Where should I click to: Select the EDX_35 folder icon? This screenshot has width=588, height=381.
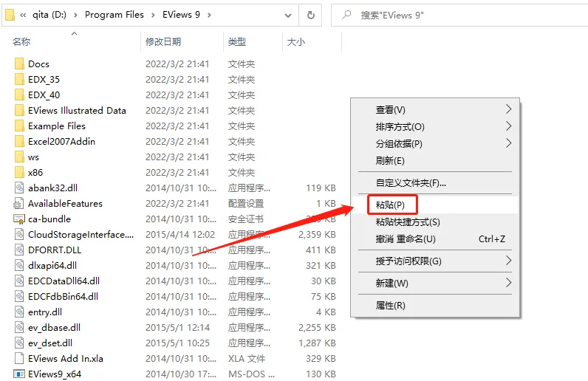[x=19, y=79]
